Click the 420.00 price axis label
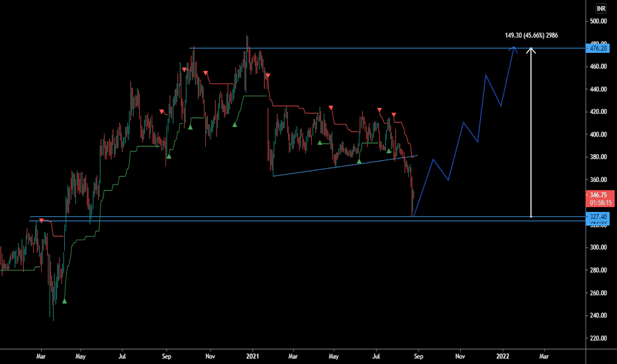This screenshot has height=364, width=617. pyautogui.click(x=598, y=112)
